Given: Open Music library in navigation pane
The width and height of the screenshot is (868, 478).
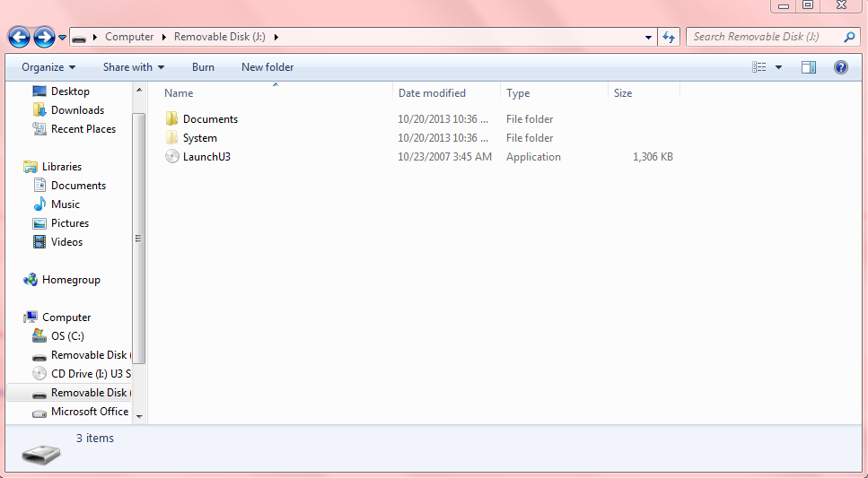Looking at the screenshot, I should point(65,204).
